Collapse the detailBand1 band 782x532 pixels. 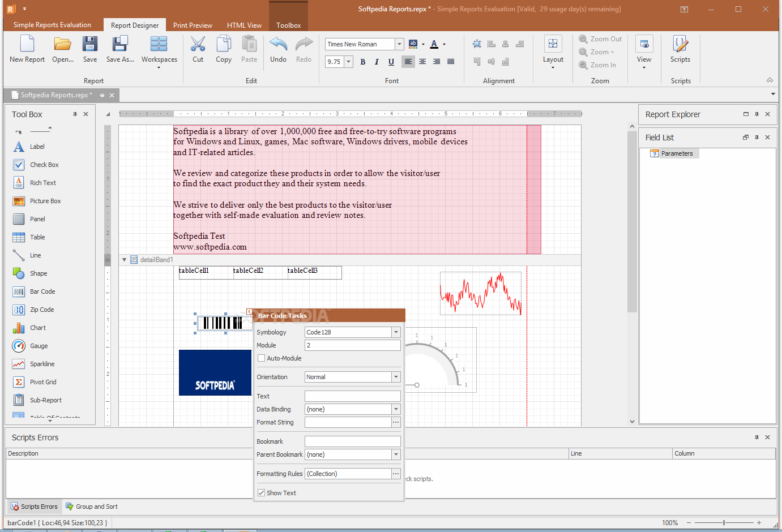point(125,260)
